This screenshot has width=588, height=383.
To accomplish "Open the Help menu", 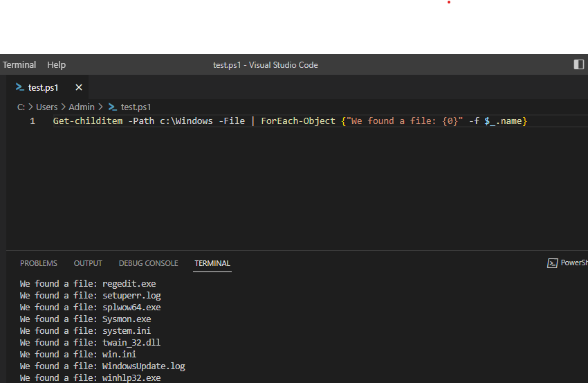I will 56,65.
